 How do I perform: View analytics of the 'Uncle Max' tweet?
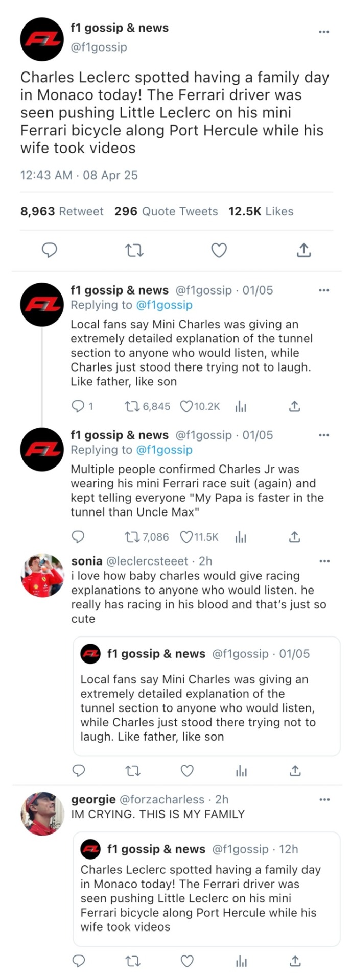241,537
